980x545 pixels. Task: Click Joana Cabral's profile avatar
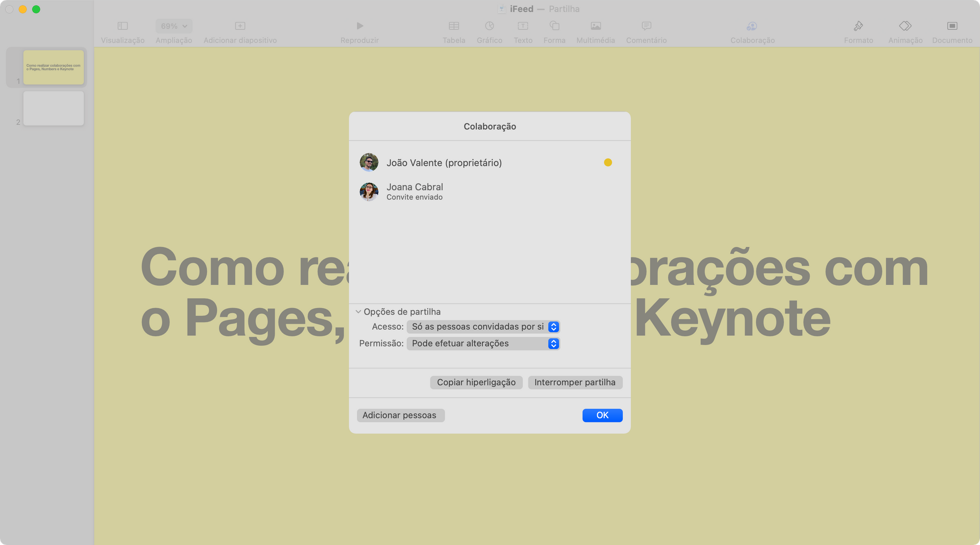[x=369, y=192]
